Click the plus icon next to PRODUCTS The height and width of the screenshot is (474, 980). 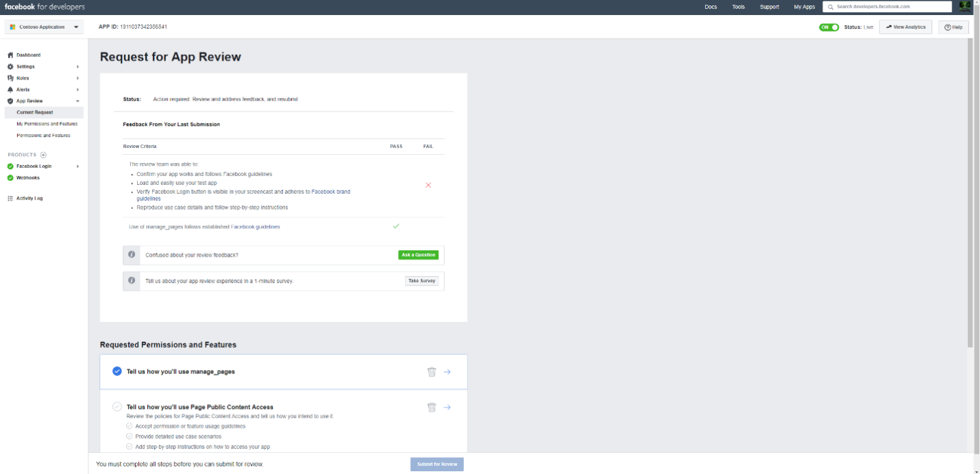[43, 155]
